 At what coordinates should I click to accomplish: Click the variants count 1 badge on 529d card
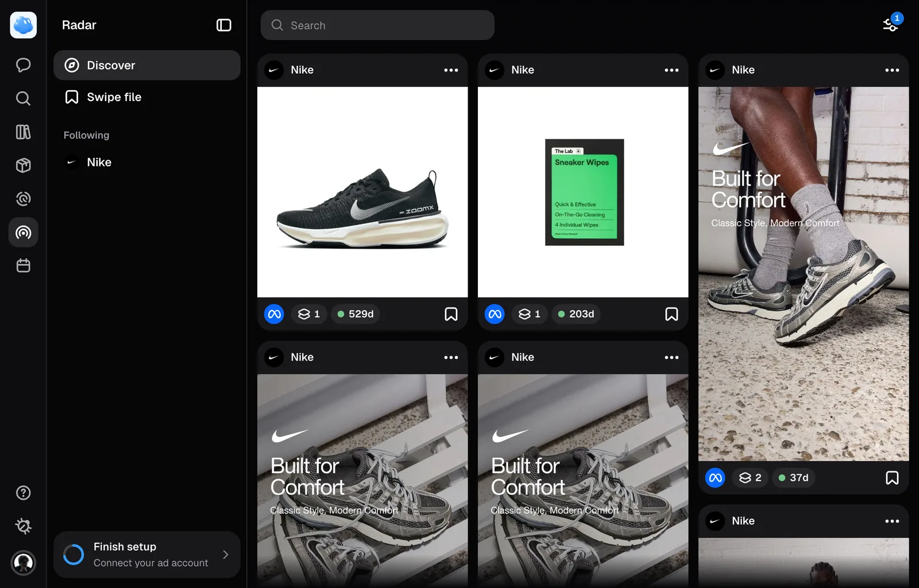pos(309,314)
